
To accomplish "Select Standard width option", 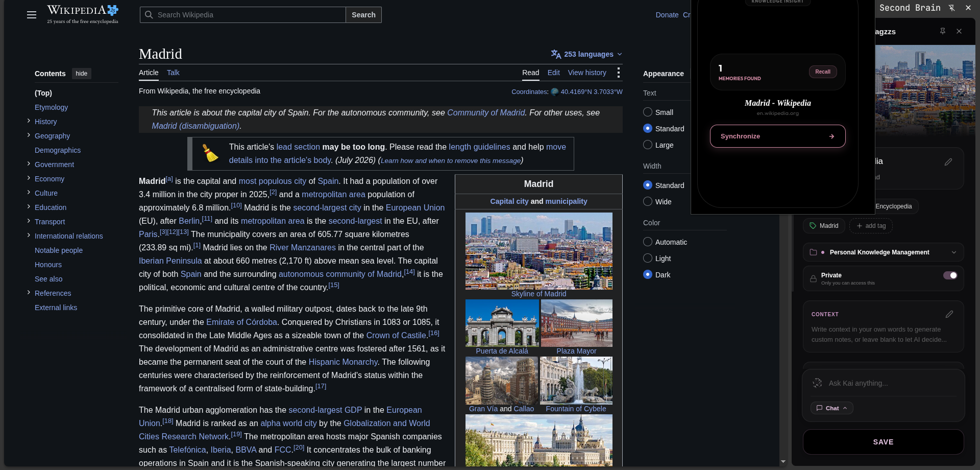I will coord(648,185).
